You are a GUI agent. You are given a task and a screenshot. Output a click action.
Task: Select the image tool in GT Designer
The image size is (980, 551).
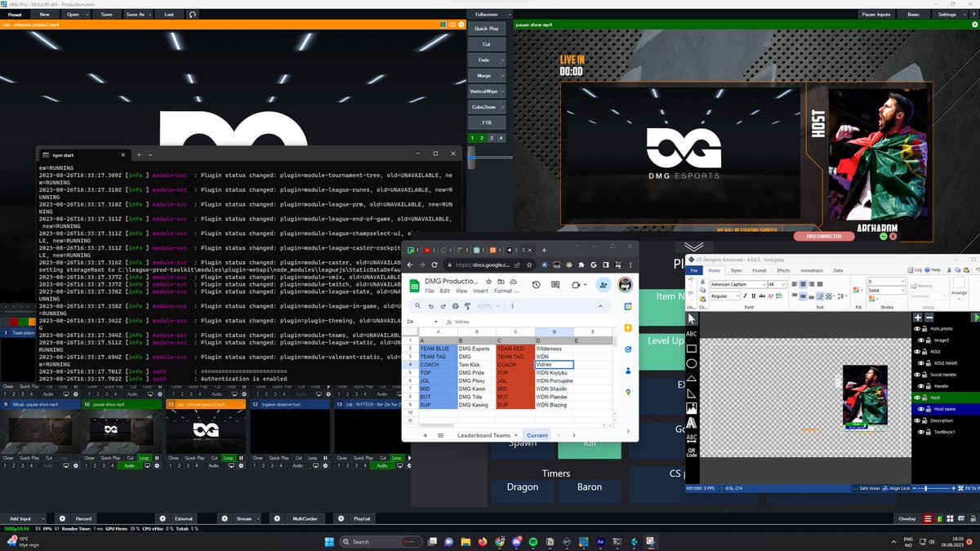coord(692,407)
